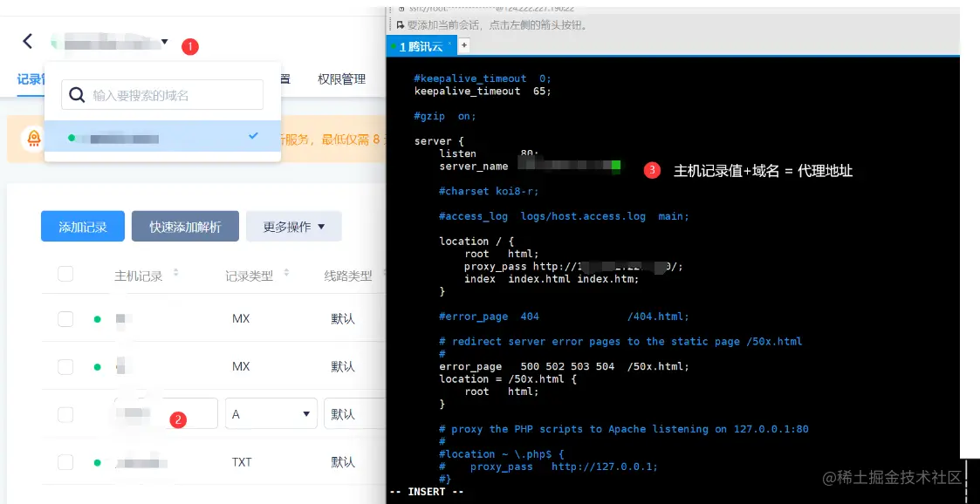Toggle the select-all header checkbox
980x504 pixels.
pos(65,274)
